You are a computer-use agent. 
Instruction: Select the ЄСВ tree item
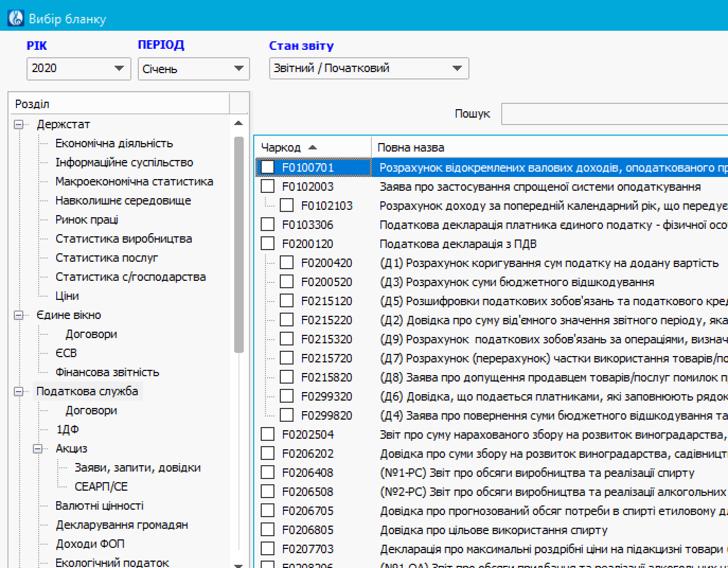click(66, 353)
